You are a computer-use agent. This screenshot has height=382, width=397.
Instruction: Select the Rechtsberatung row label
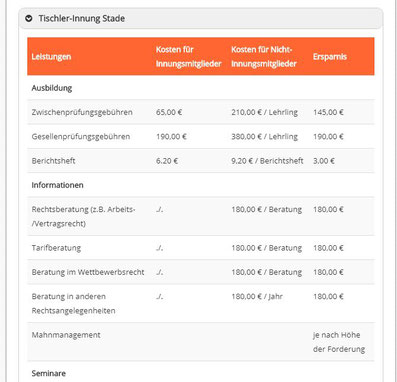(83, 216)
